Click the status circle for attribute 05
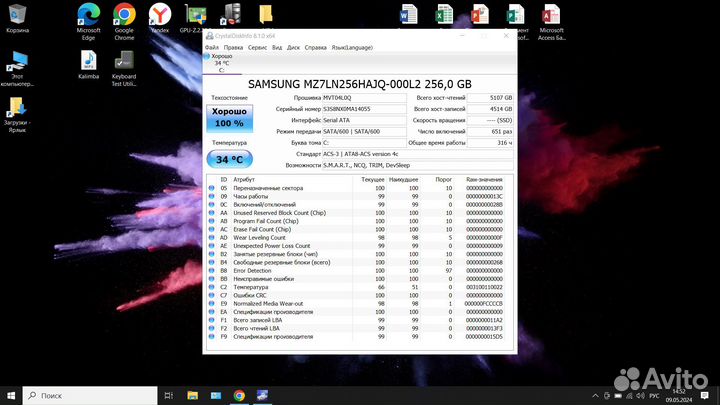 pyautogui.click(x=211, y=188)
